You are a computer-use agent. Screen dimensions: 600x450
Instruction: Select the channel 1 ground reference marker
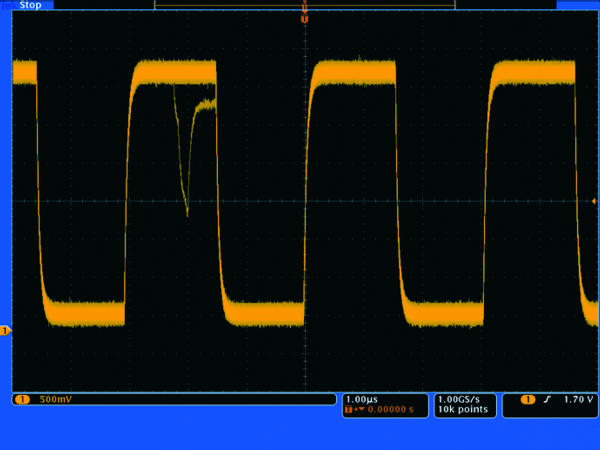coord(5,330)
